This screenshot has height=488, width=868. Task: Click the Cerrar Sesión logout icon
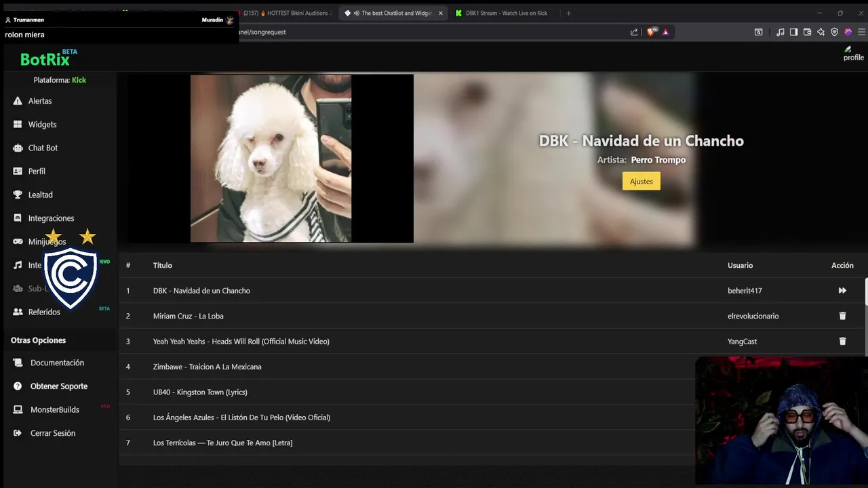(18, 433)
